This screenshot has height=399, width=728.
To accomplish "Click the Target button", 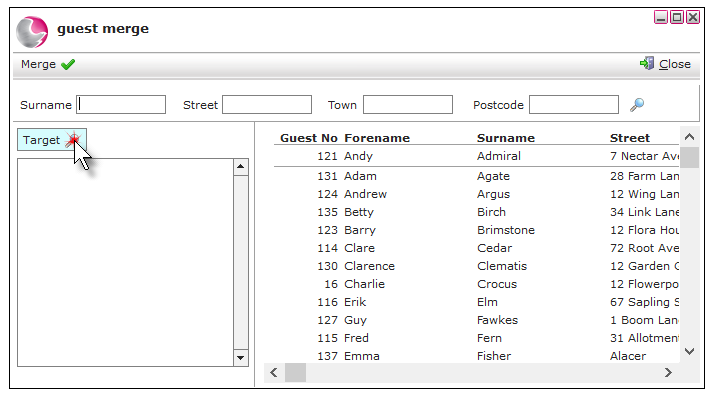I will [52, 140].
